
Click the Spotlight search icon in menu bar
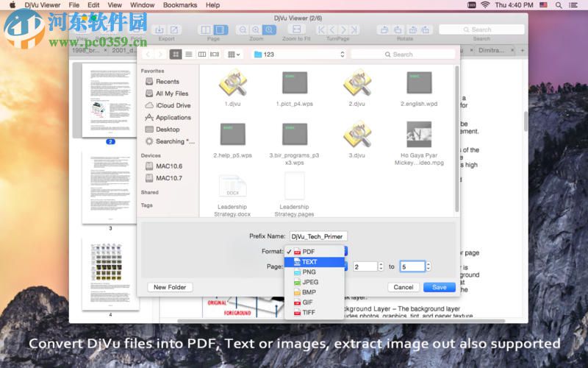[x=559, y=5]
